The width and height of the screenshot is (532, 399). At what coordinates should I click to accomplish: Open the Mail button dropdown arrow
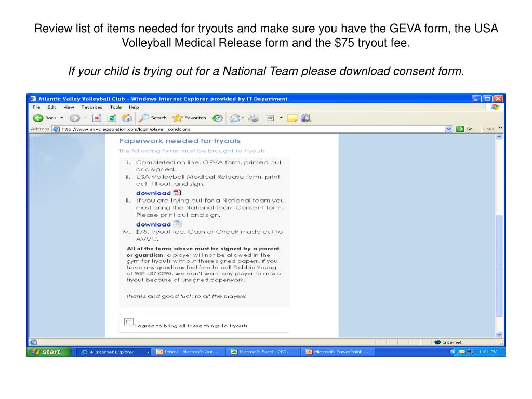(x=243, y=118)
